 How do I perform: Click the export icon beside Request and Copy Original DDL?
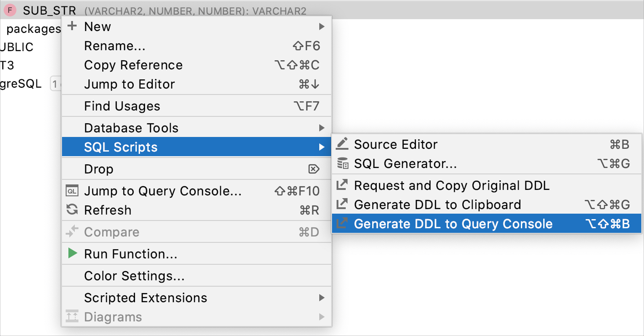click(343, 185)
